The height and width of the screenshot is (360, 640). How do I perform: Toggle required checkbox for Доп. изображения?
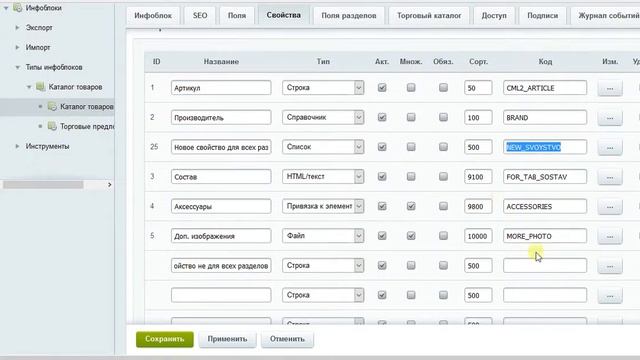pos(443,236)
